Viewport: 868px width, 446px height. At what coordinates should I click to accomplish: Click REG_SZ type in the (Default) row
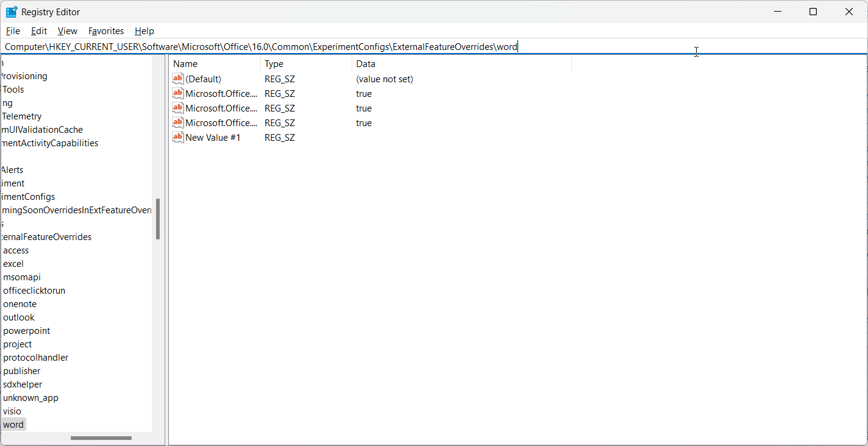coord(280,79)
